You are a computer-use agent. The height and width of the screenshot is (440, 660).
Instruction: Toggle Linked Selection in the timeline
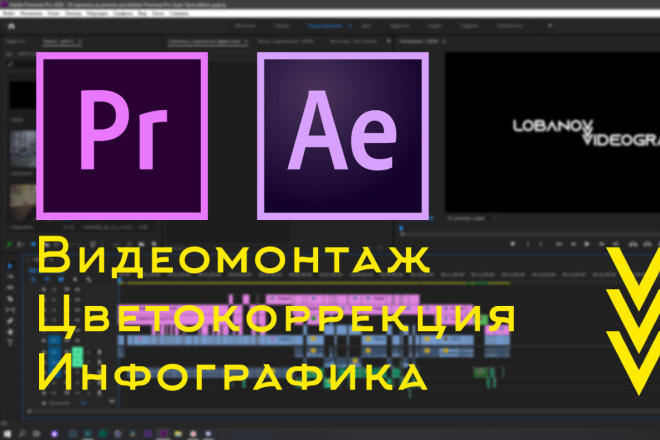click(x=61, y=279)
